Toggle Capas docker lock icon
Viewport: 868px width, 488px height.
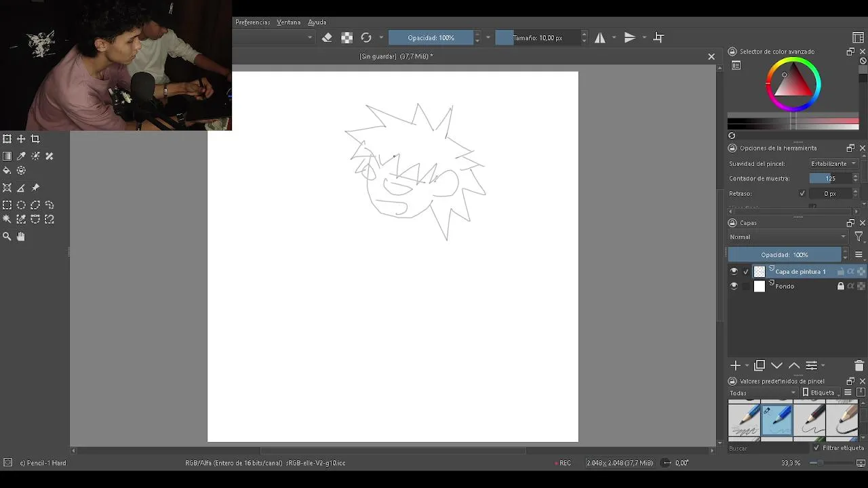pyautogui.click(x=732, y=223)
